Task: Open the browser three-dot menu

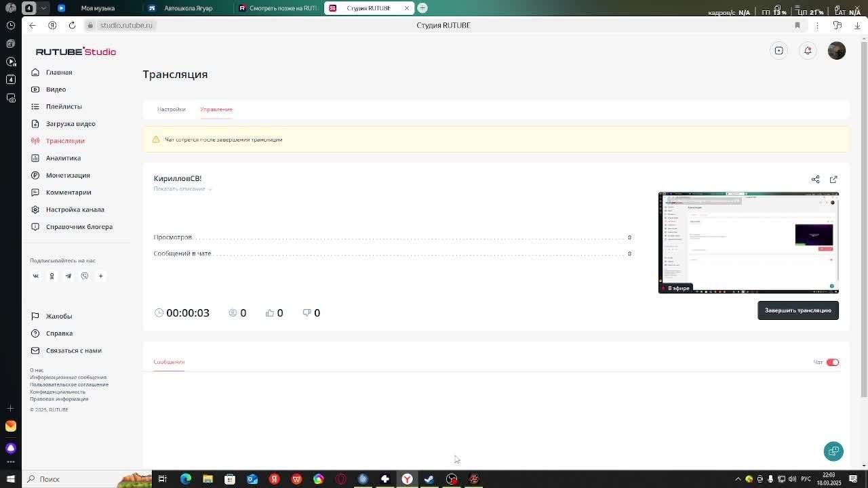Action: click(x=817, y=25)
